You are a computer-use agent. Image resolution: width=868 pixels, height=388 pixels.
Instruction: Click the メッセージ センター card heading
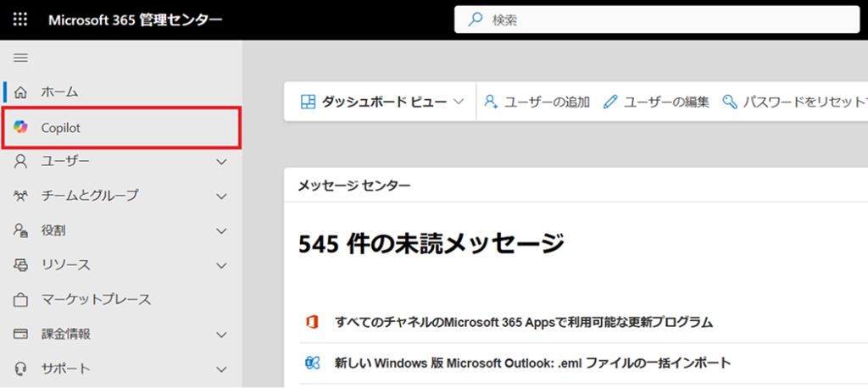click(x=354, y=186)
